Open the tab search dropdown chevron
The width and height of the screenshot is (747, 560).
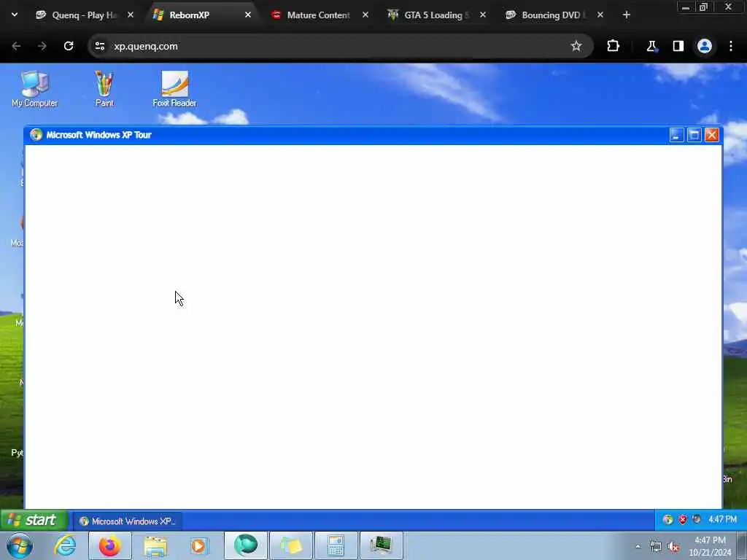[x=15, y=15]
